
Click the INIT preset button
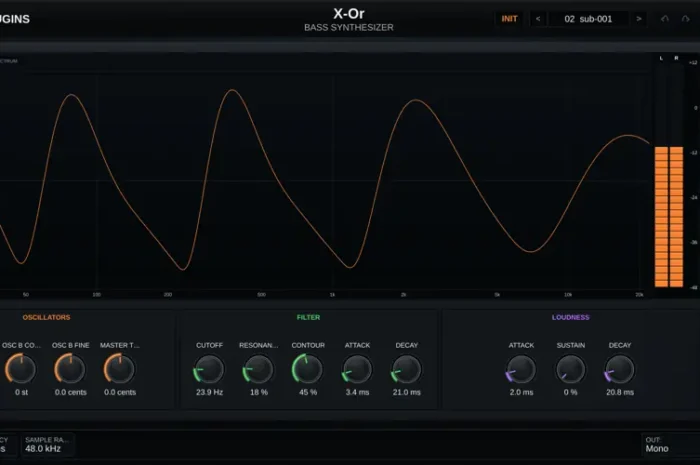click(x=509, y=19)
